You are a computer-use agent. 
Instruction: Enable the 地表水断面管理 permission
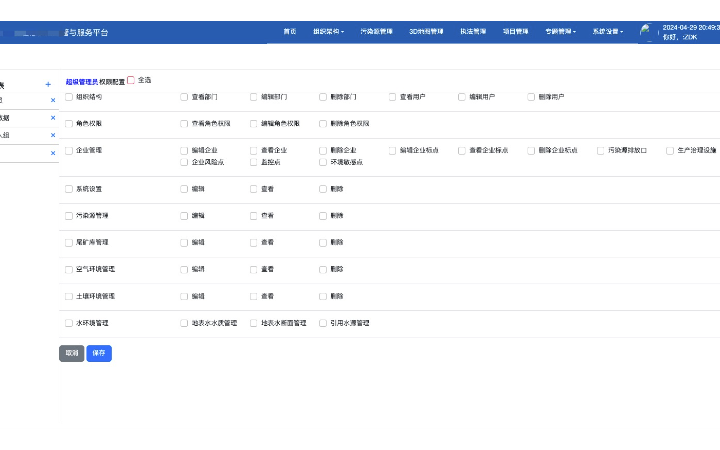[253, 323]
